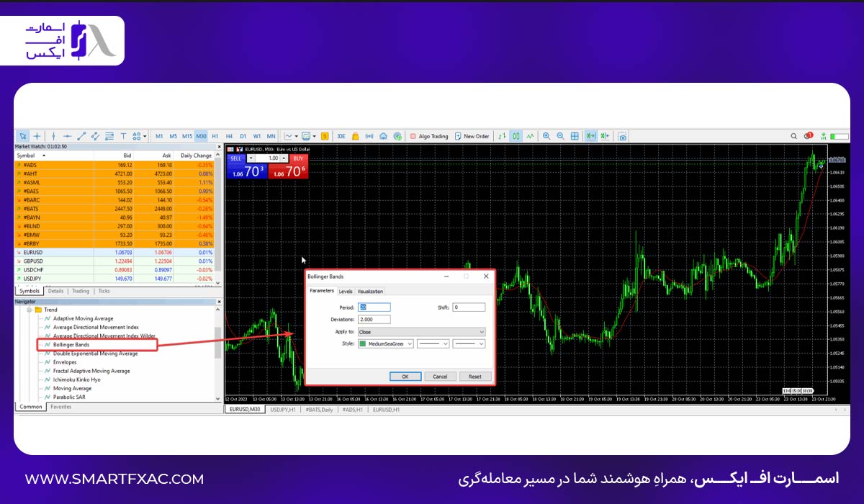
Task: Switch to the Levels tab
Action: pyautogui.click(x=346, y=291)
